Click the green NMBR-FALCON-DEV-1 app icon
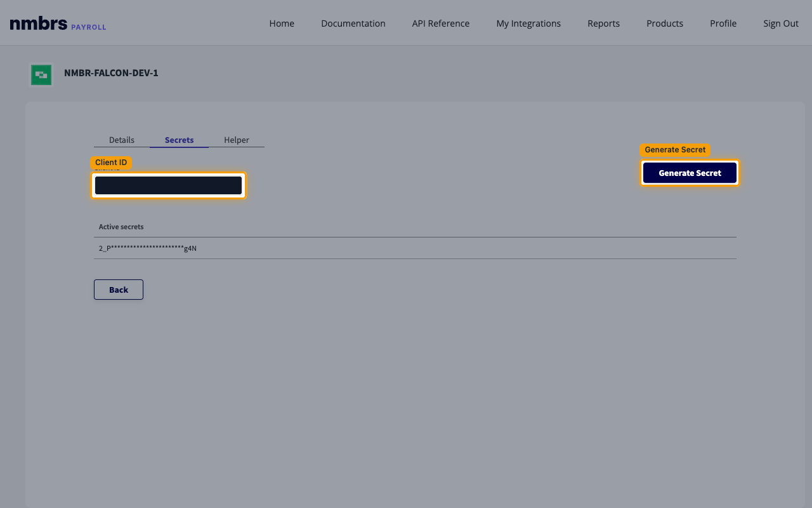The width and height of the screenshot is (812, 508). pos(41,75)
